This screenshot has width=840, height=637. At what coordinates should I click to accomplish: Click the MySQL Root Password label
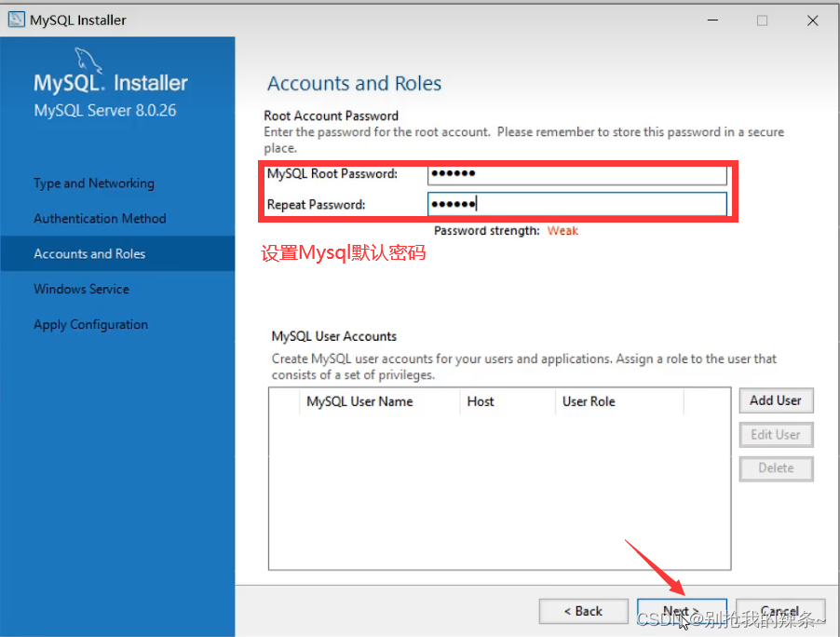pos(332,173)
